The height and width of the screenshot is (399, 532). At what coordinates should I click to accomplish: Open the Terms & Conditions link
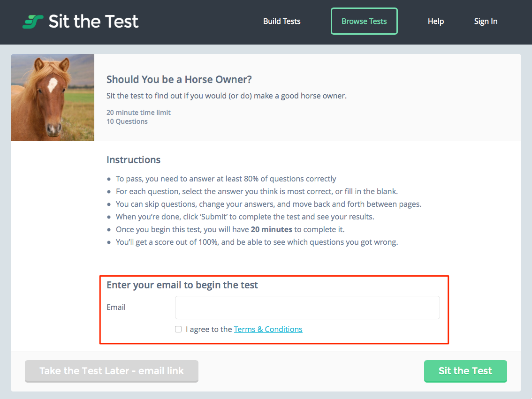click(x=268, y=329)
